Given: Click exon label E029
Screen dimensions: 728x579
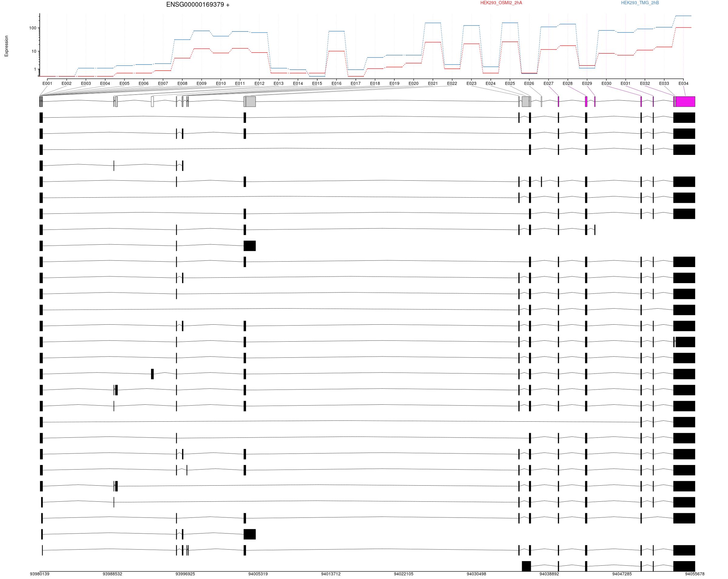Looking at the screenshot, I should 587,83.
